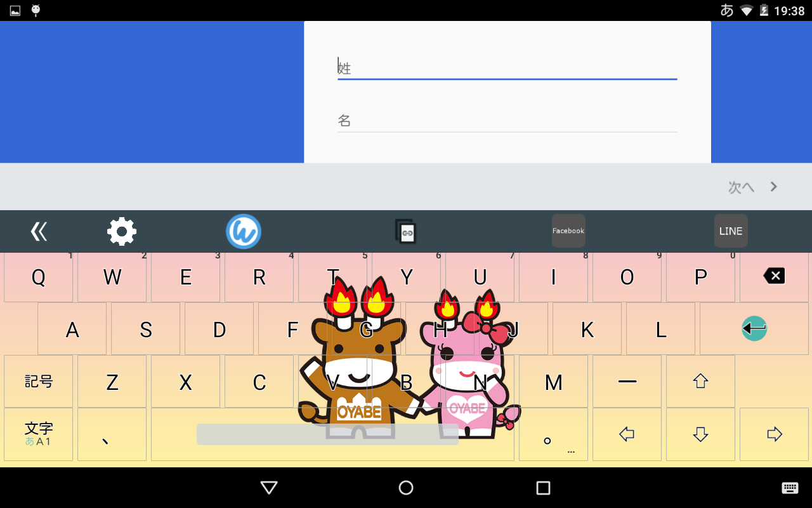
Task: Tap the backspace key
Action: pos(774,276)
